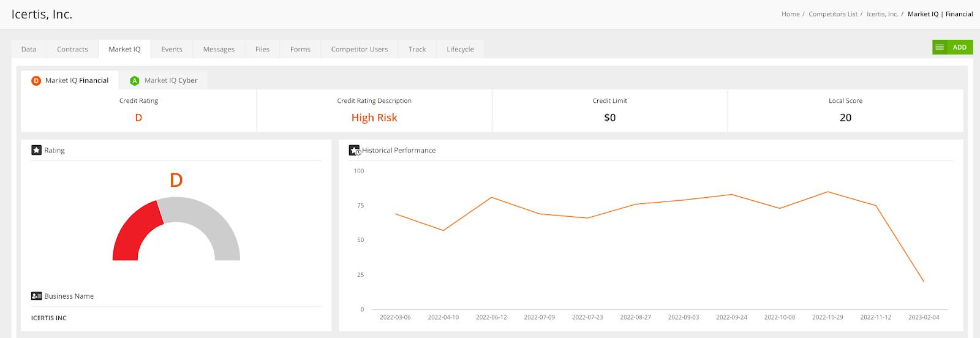Switch to the Data tab
The height and width of the screenshot is (338, 980).
(x=29, y=49)
